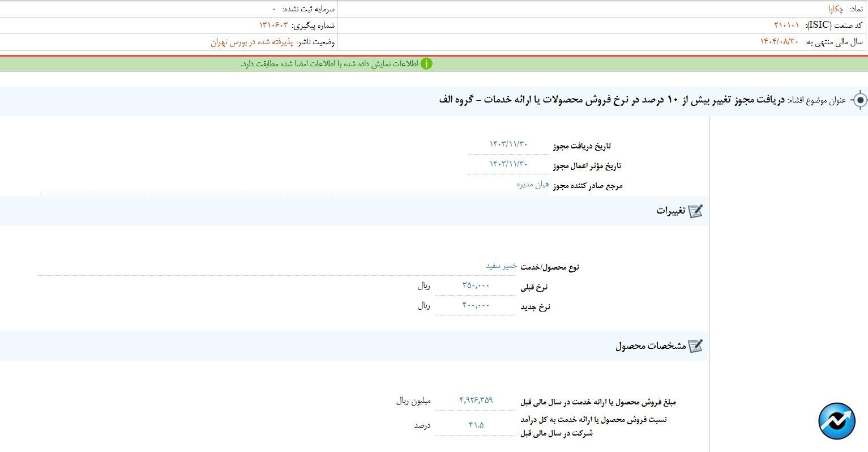Screen dimensions: 868x452
Task: Click the new rate value ۴۰۰,۰۰۰
Action: pyautogui.click(x=476, y=305)
